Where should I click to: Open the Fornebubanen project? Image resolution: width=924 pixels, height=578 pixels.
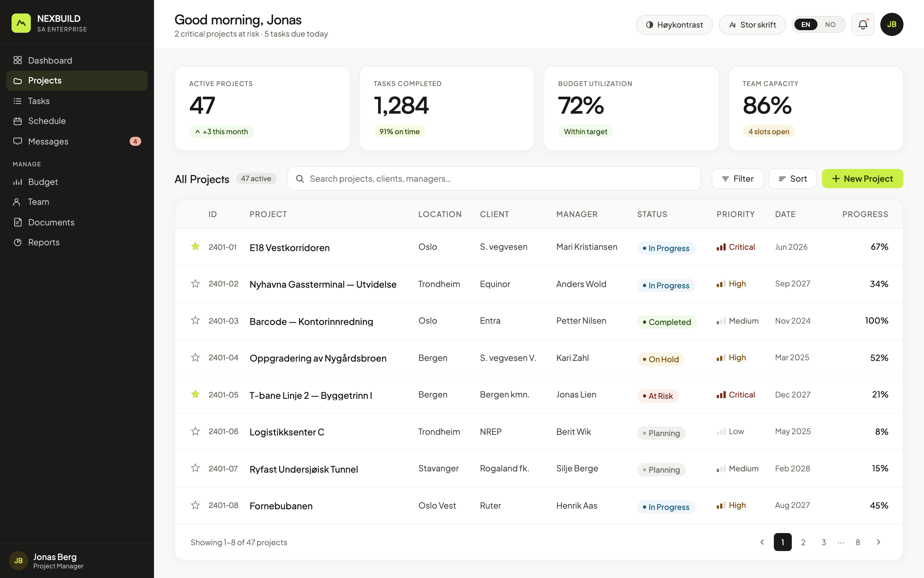click(281, 506)
